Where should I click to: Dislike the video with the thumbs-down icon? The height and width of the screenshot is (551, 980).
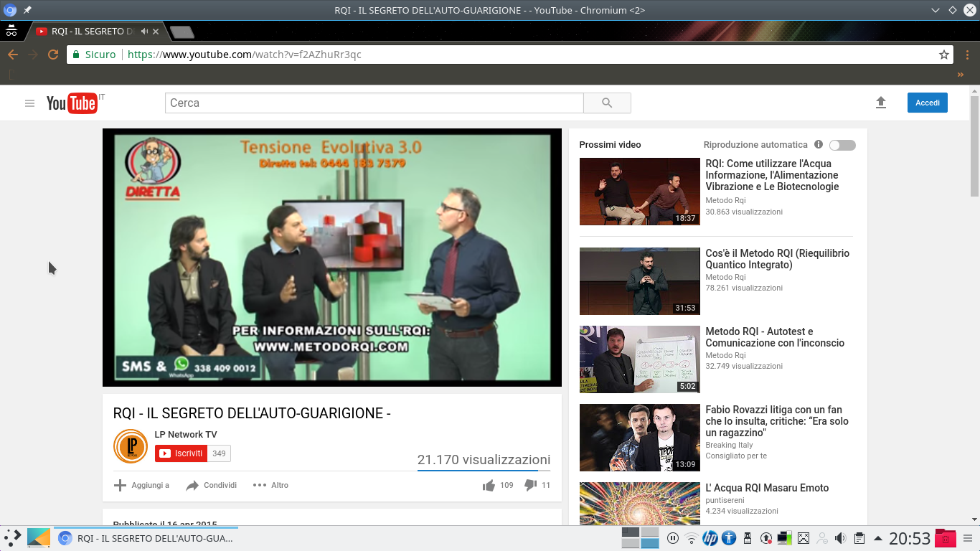coord(529,485)
